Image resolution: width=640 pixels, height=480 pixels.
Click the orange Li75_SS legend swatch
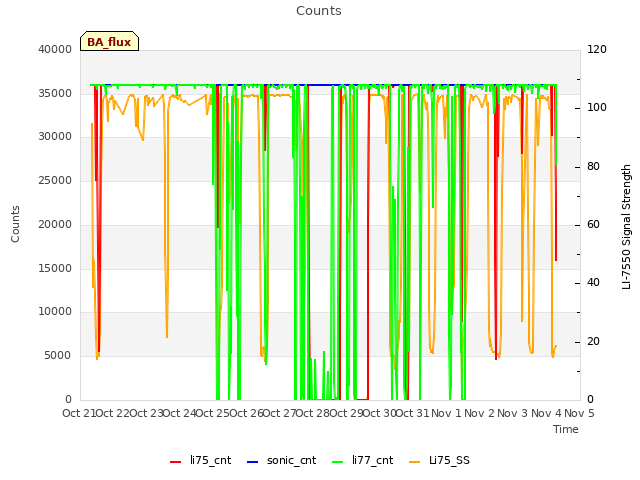(x=415, y=462)
